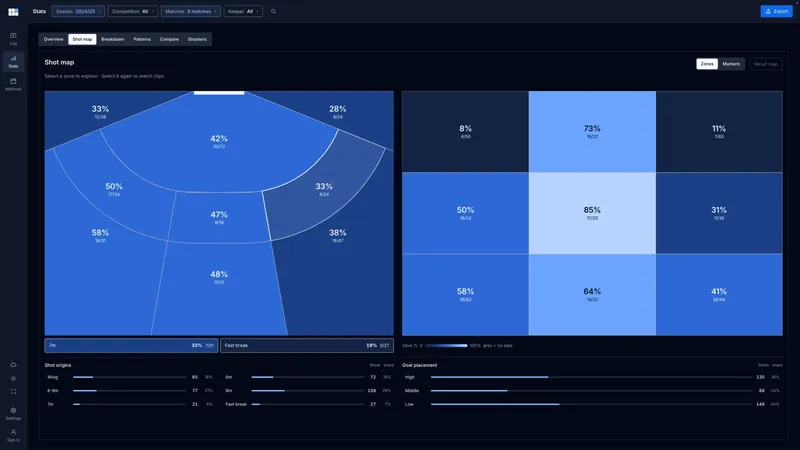Open the Compare tab
The height and width of the screenshot is (450, 800).
click(169, 39)
